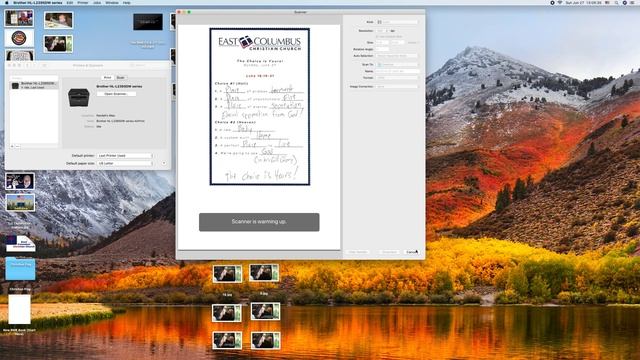Select the dark black thumbnail on the desktop
The image size is (640, 360).
coord(148,22)
